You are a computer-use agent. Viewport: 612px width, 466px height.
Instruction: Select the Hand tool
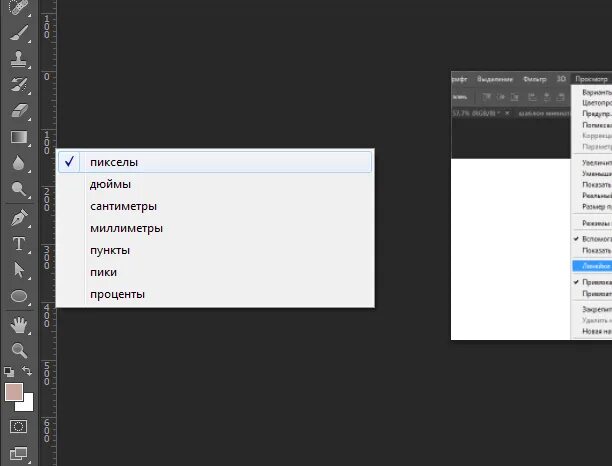[x=18, y=325]
